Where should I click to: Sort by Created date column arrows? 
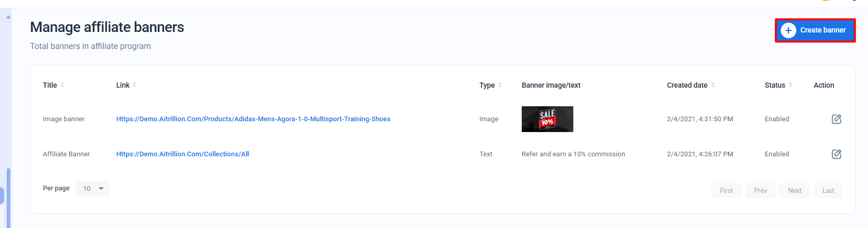(713, 85)
